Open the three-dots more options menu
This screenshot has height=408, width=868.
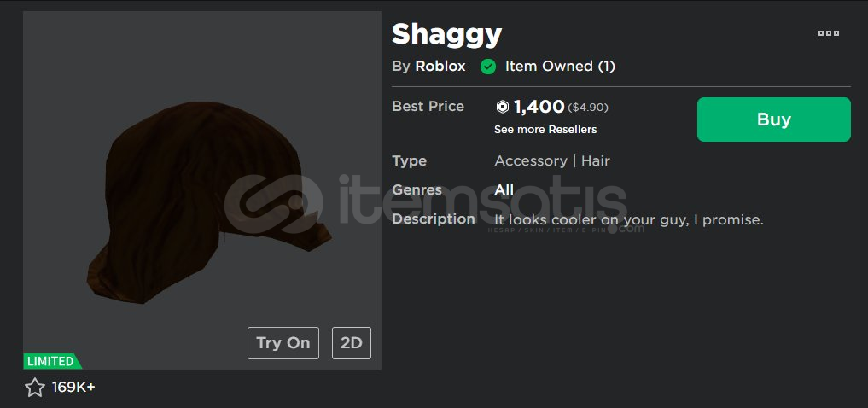click(x=828, y=33)
